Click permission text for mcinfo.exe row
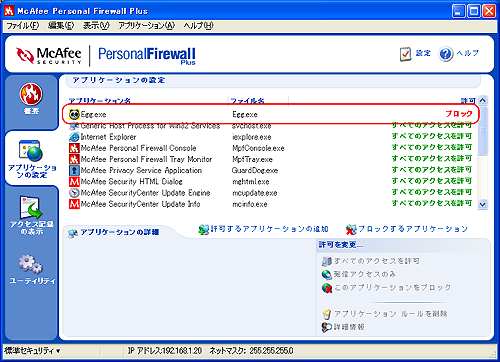Image resolution: width=500 pixels, height=362 pixels. coord(432,203)
